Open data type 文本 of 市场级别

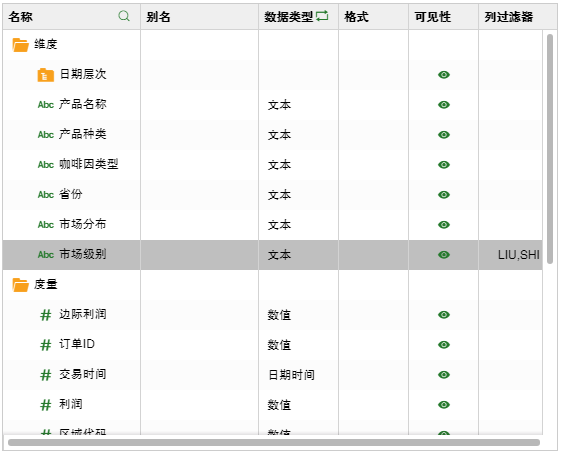[279, 255]
